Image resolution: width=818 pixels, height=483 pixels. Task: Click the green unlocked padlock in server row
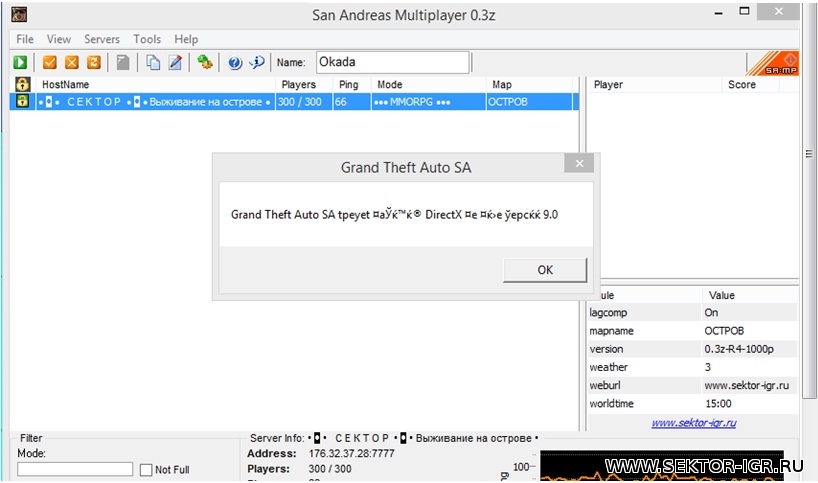22,101
